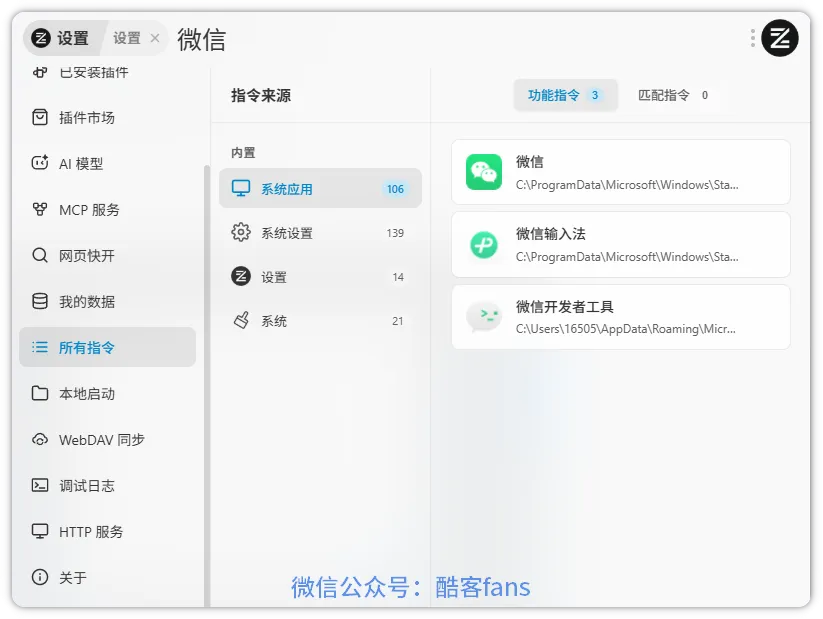Open 我的数据 section
823x619 pixels.
[x=108, y=301]
